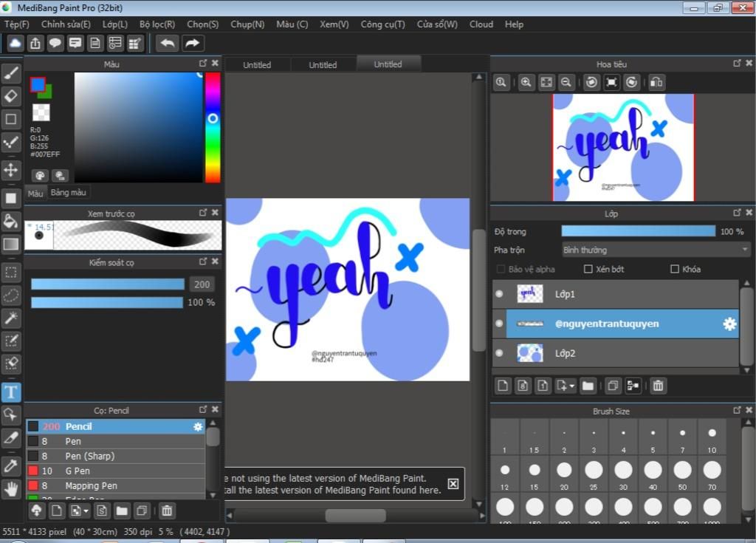756x543 pixels.
Task: Open settings gear of @nguyentrantuquyen layer
Action: [x=729, y=324]
